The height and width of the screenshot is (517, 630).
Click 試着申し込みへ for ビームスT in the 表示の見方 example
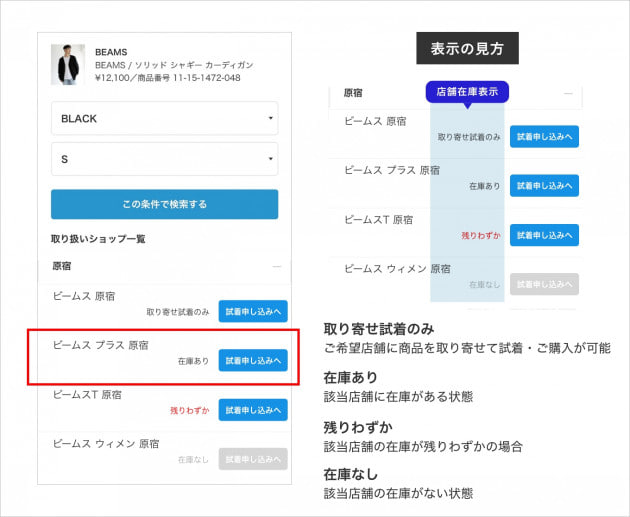point(544,235)
